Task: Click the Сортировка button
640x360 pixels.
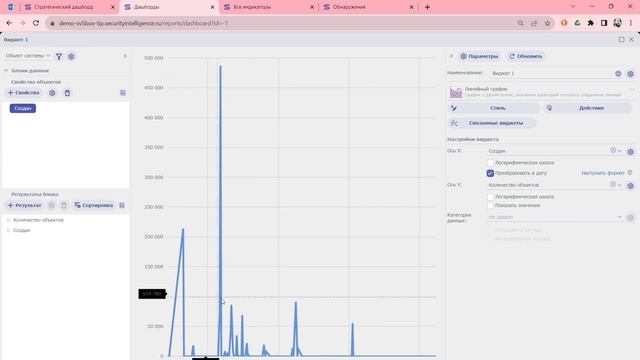Action: (x=93, y=205)
